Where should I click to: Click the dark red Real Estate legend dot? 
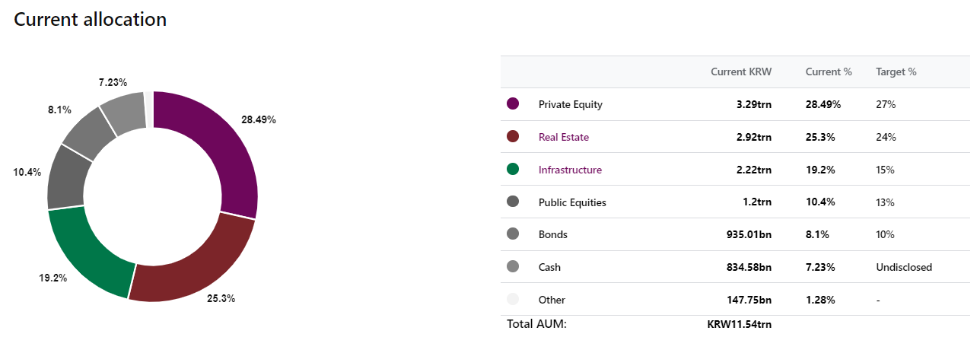513,137
